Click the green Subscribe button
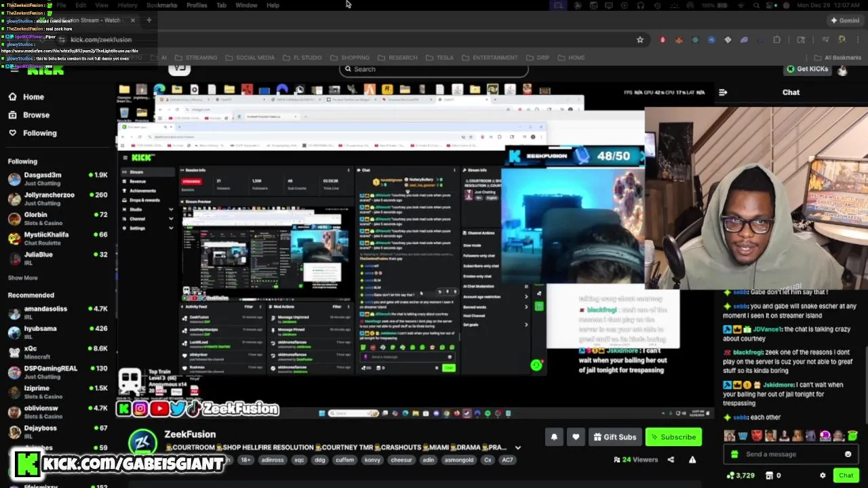 point(673,437)
